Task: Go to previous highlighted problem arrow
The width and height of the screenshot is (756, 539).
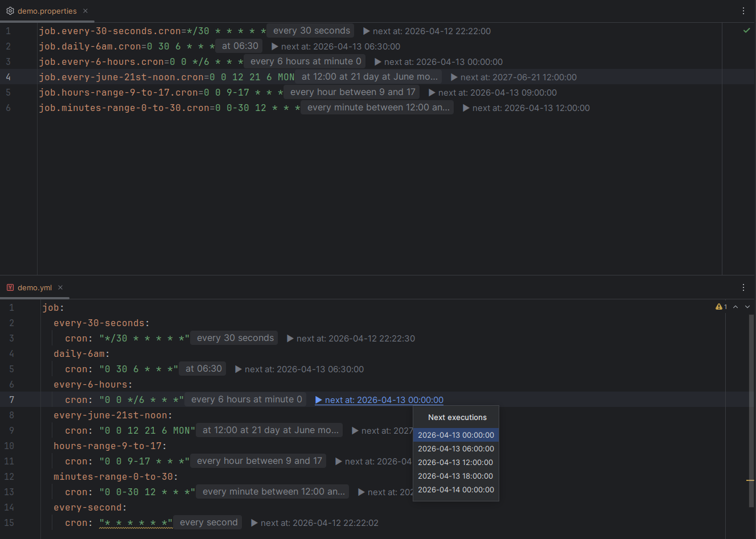Action: (736, 307)
